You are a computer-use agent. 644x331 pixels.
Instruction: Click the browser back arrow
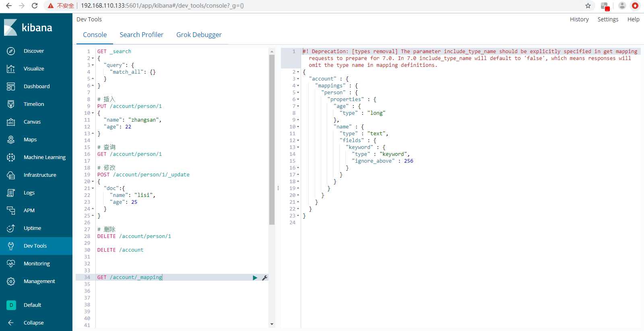point(9,6)
